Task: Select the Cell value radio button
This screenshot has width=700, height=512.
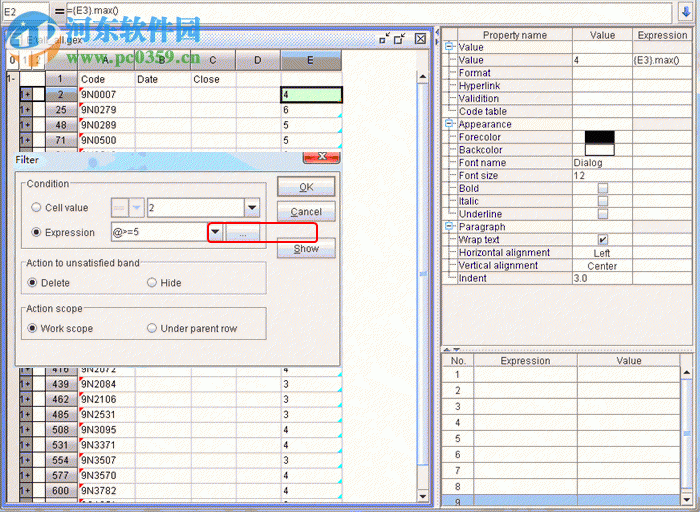Action: (x=36, y=208)
